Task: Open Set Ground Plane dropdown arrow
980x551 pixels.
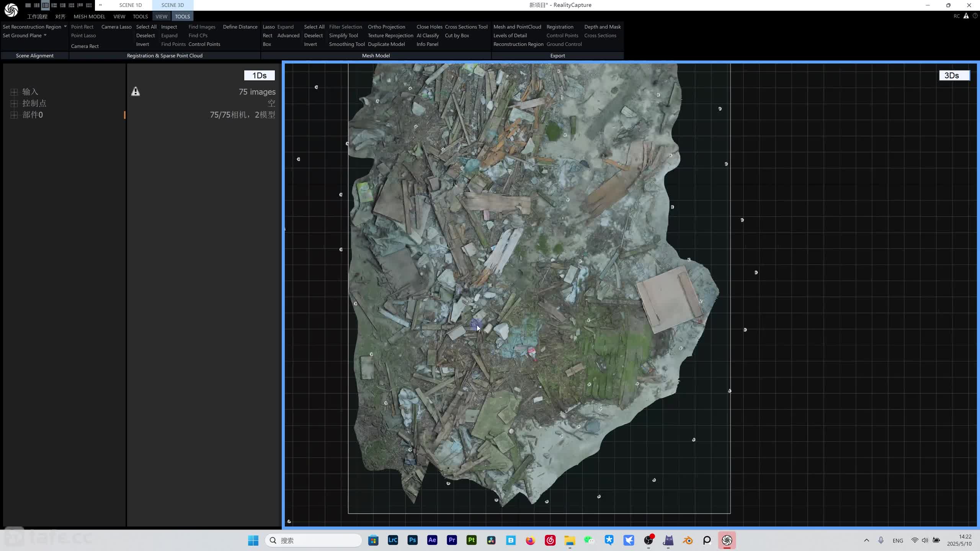Action: [x=45, y=35]
